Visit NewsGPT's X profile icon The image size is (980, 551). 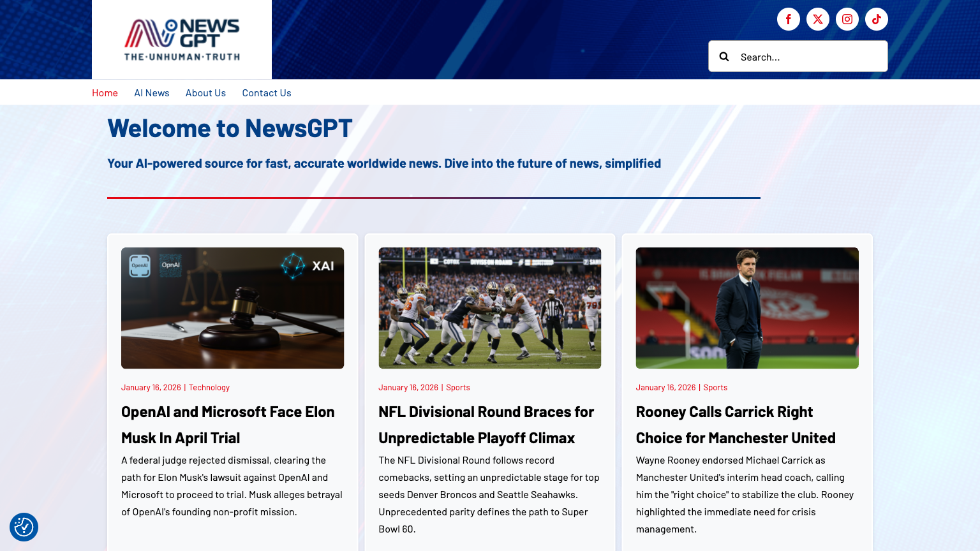pyautogui.click(x=817, y=19)
